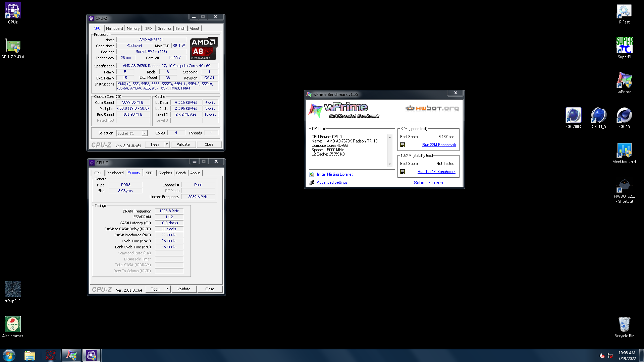Screen dimensions: 644x362
Task: Switch to Mainboard tab in top CPU-Z
Action: pos(114,28)
